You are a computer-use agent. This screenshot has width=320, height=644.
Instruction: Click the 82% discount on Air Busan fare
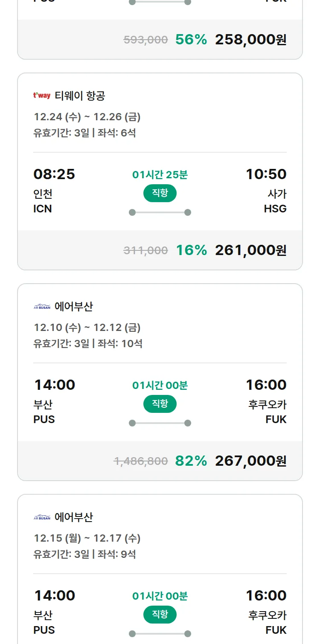tap(191, 461)
